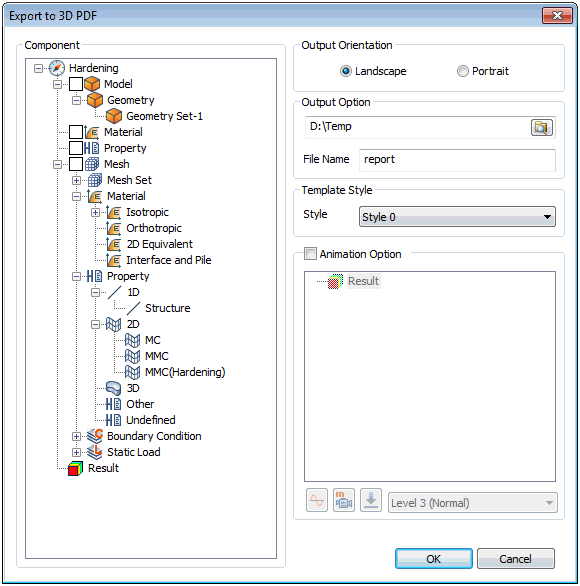Check the top-level Material checkbox

point(76,132)
